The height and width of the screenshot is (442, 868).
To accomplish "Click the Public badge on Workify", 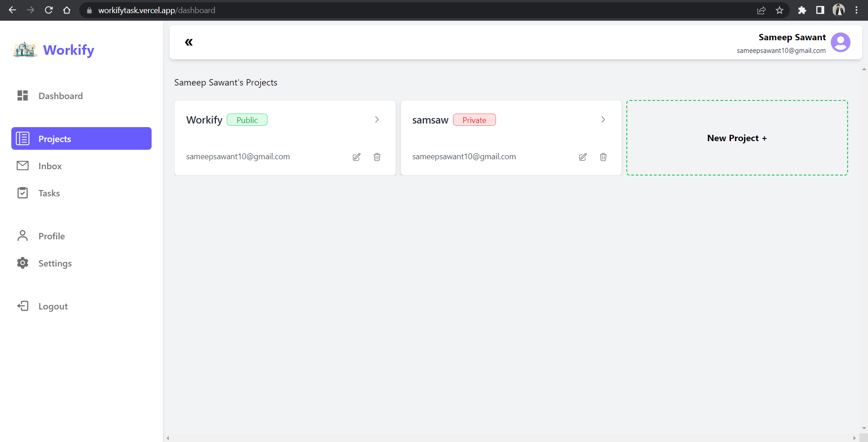I will pyautogui.click(x=247, y=120).
